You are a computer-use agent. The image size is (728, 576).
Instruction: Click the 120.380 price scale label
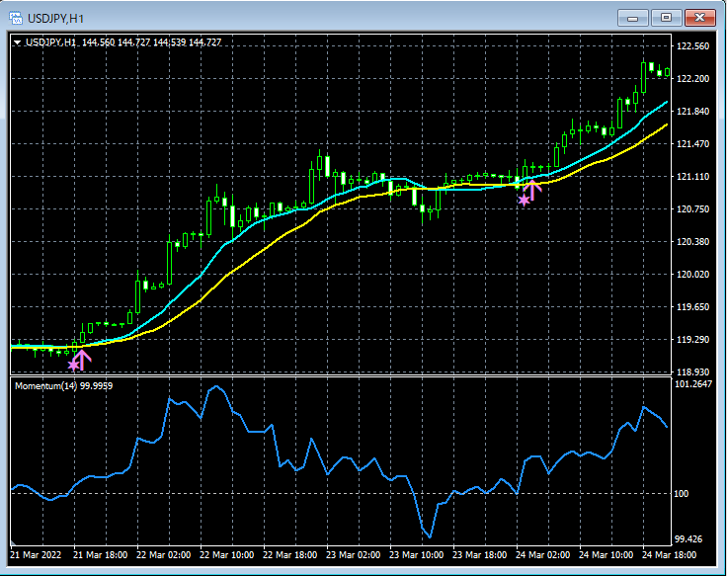[693, 241]
